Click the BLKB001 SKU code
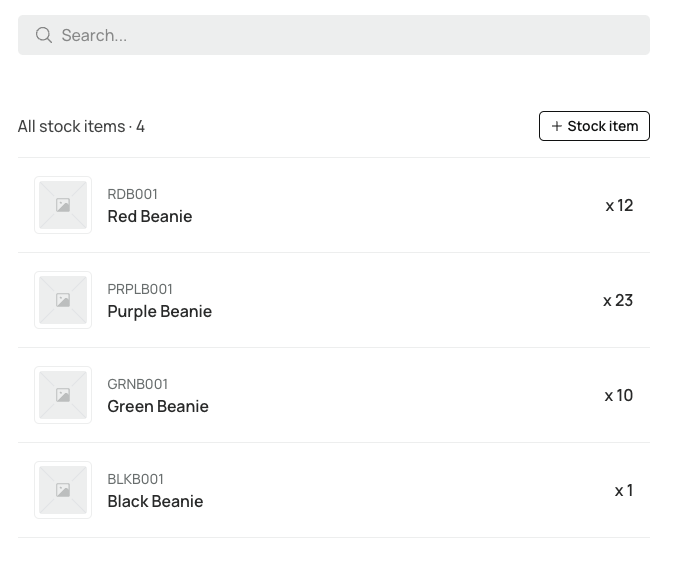This screenshot has height=569, width=683. tap(135, 479)
